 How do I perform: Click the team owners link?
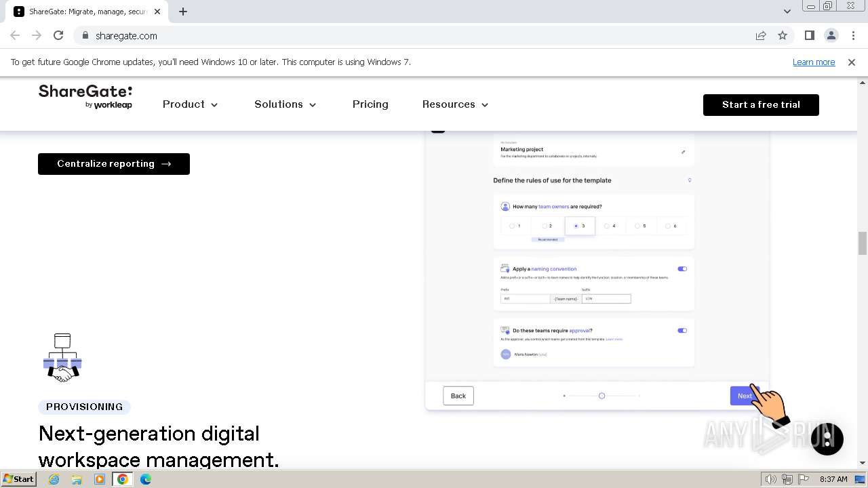pos(554,207)
